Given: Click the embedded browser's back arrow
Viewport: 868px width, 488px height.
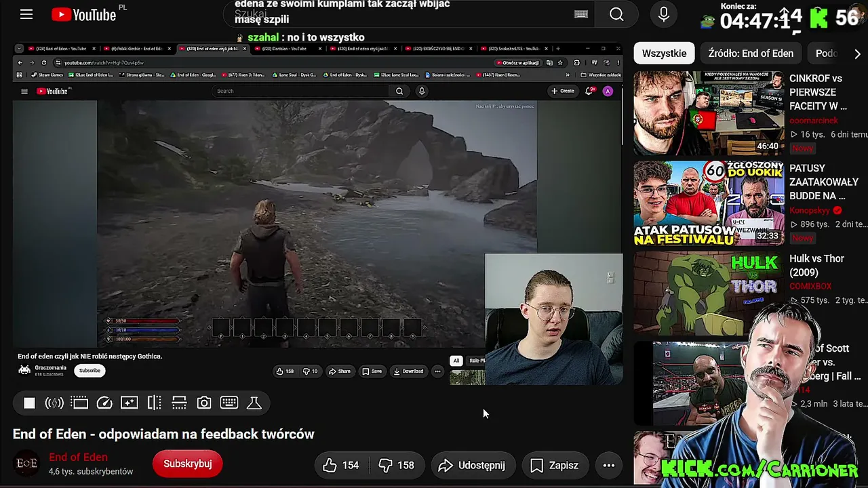Looking at the screenshot, I should point(20,63).
